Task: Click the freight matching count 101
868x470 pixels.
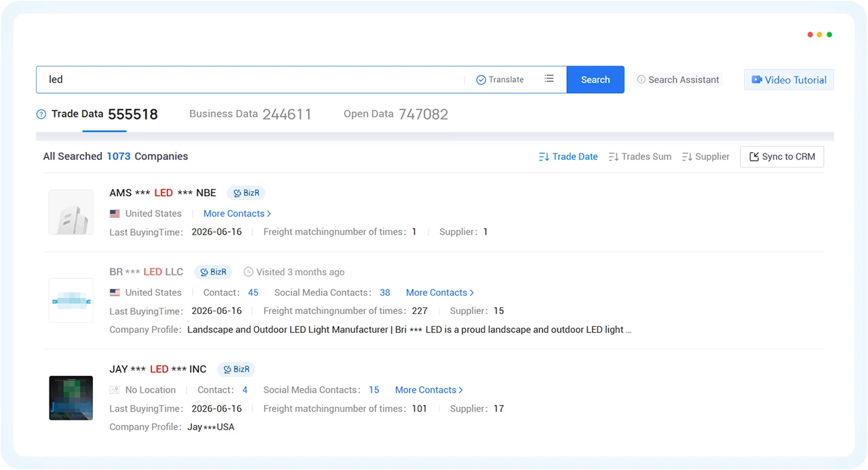Action: pos(420,408)
